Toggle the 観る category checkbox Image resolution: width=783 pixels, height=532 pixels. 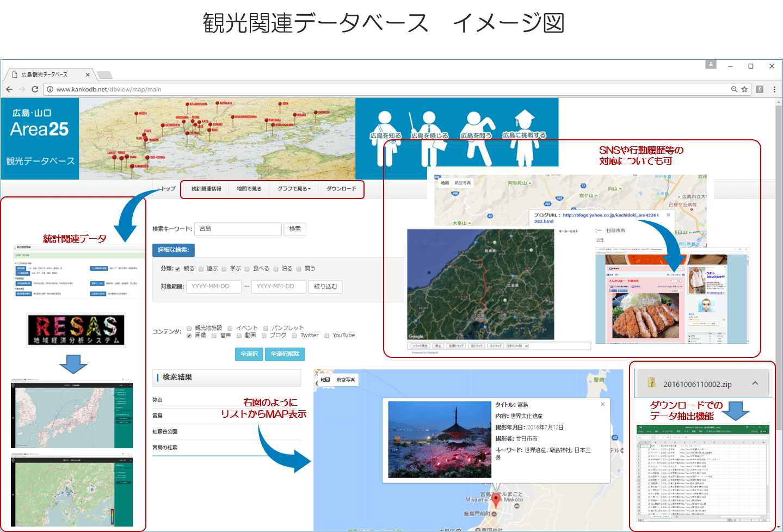click(177, 269)
